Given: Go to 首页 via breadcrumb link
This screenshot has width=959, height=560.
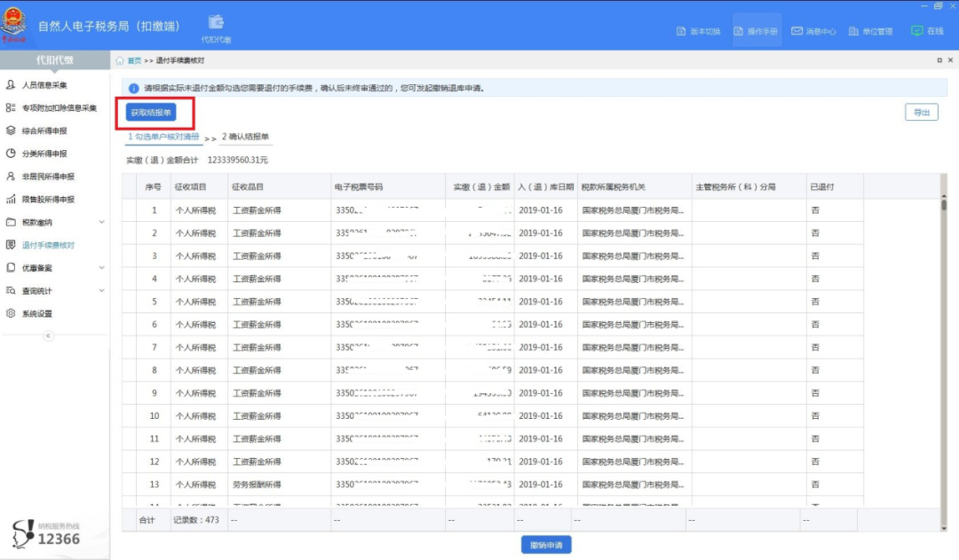Looking at the screenshot, I should [x=134, y=60].
